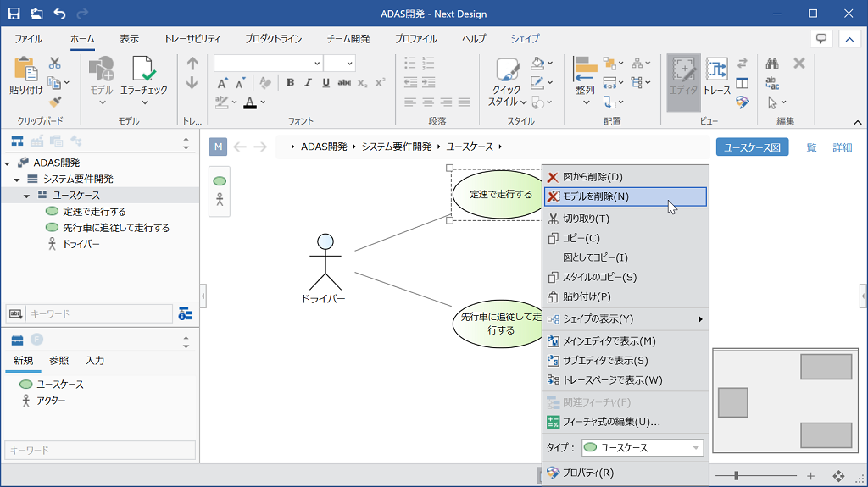This screenshot has width=868, height=487.
Task: Collapse the システム要件開発 tree node
Action: point(17,180)
